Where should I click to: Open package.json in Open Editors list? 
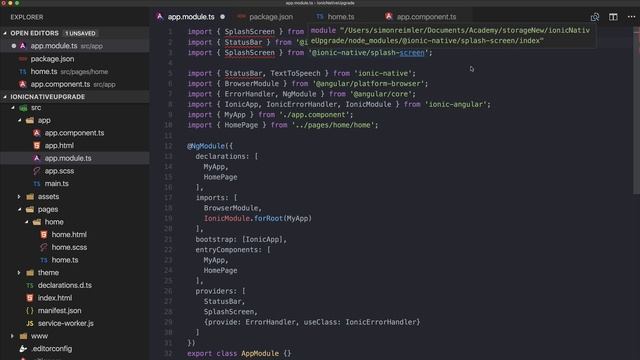(x=75, y=59)
